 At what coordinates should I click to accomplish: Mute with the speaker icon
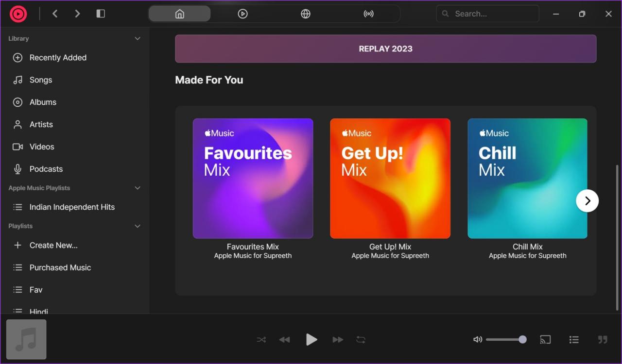[478, 340]
